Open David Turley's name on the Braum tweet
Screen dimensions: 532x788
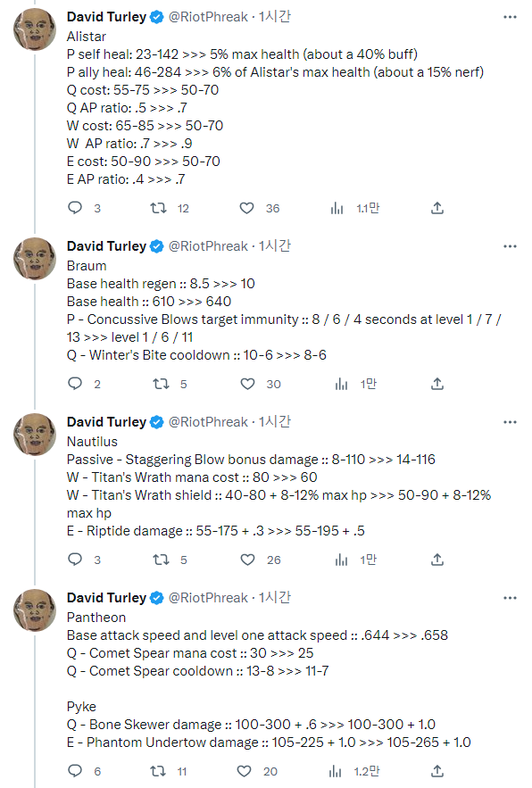point(106,246)
